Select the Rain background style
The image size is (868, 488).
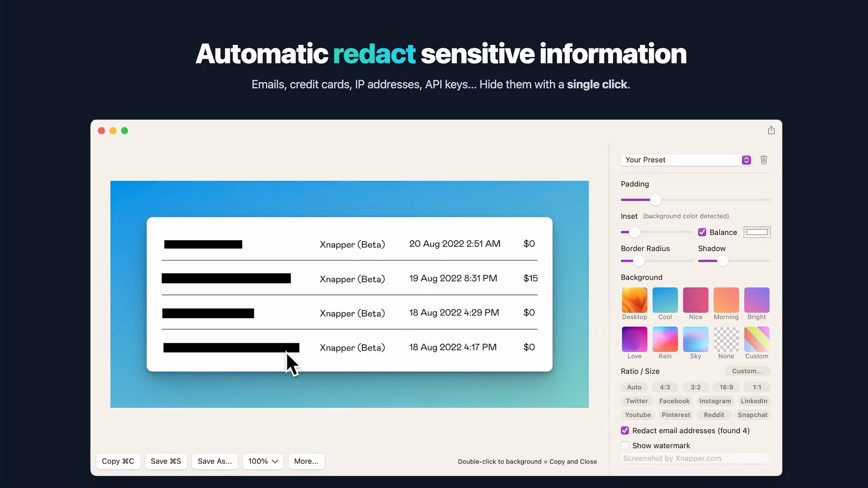[x=664, y=339]
